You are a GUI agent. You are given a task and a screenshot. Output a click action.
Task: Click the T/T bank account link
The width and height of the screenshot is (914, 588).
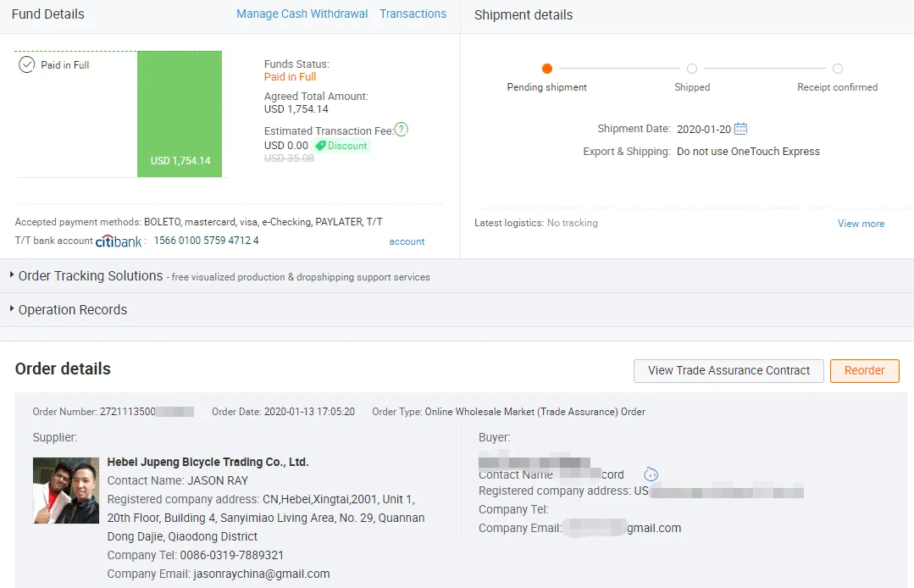(x=407, y=241)
